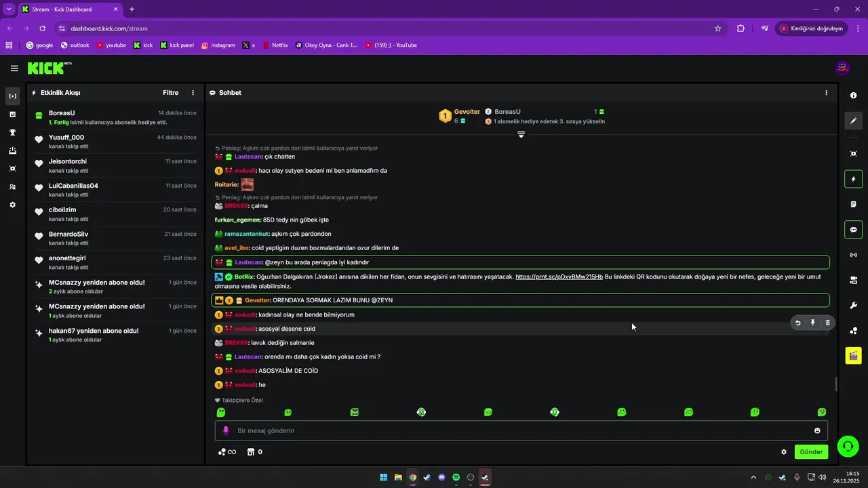868x488 pixels.
Task: Click the video camera icon in right toolbar
Action: click(853, 280)
